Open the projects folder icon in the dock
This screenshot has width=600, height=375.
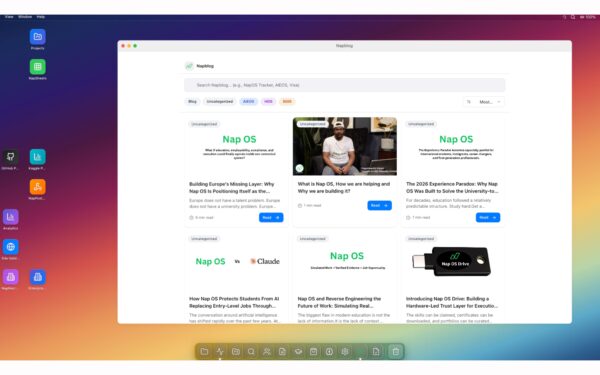[x=236, y=351]
